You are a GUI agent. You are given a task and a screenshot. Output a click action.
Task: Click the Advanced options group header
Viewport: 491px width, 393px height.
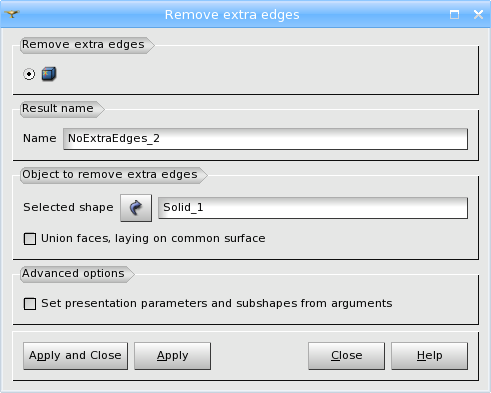tap(73, 274)
